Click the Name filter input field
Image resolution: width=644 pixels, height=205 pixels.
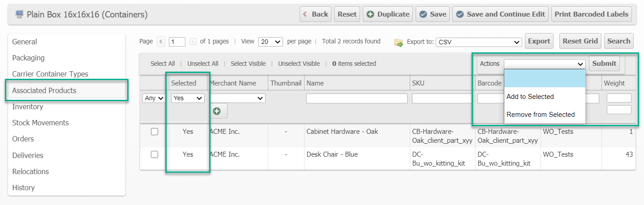coord(356,98)
